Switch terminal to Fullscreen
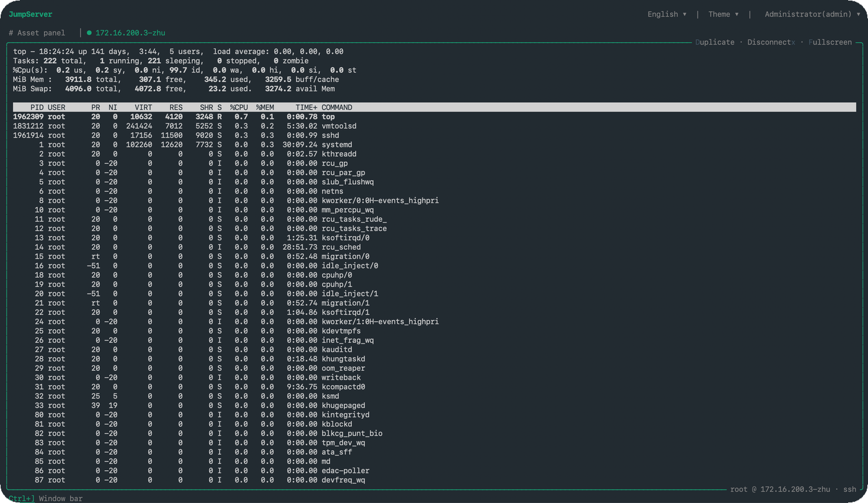Viewport: 868px width, 503px height. point(830,42)
